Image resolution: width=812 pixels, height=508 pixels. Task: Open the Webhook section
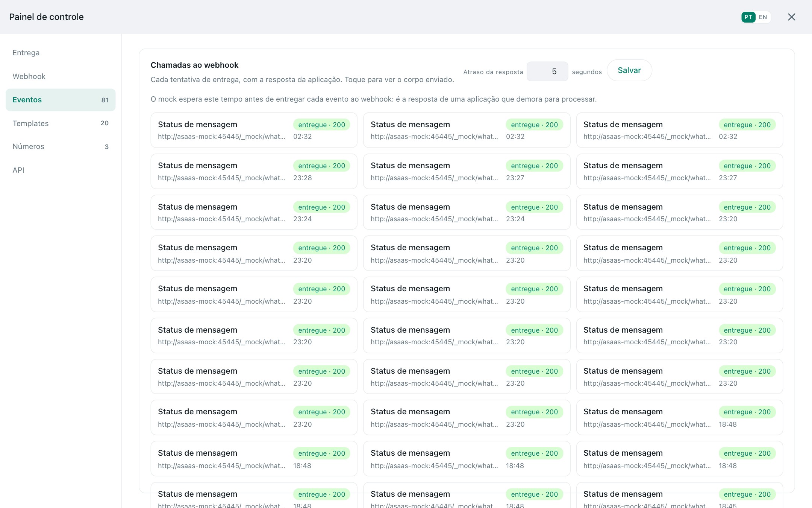click(x=61, y=76)
